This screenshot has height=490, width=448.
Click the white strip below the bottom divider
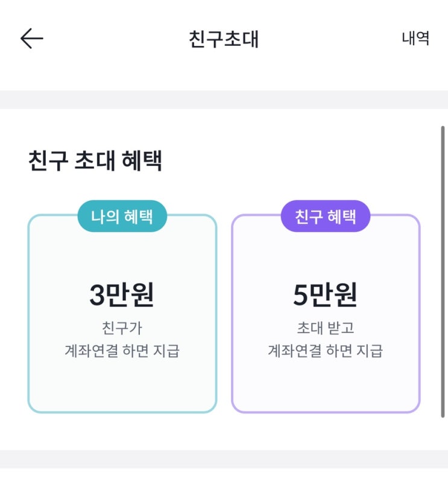224,480
